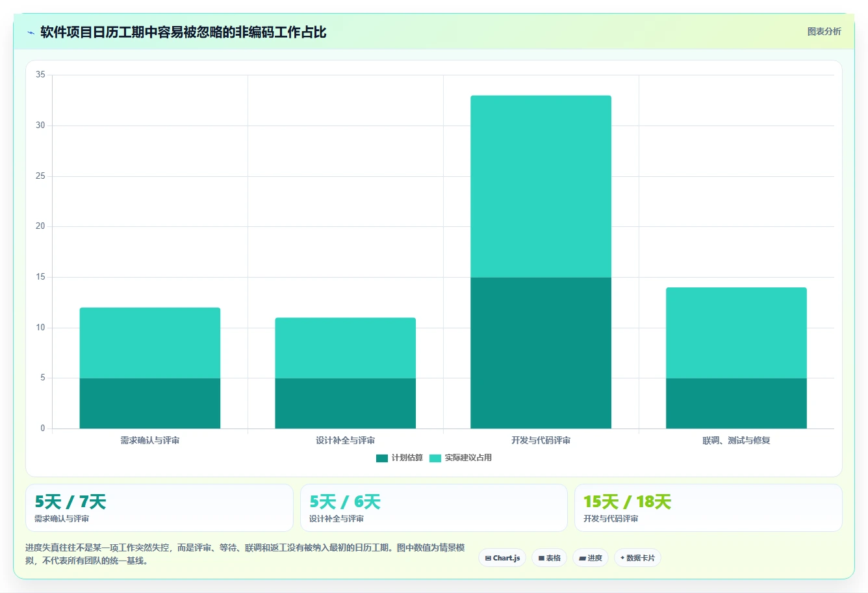Click the 5天 / 7天 stat card value
Image resolution: width=868 pixels, height=593 pixels.
70,502
